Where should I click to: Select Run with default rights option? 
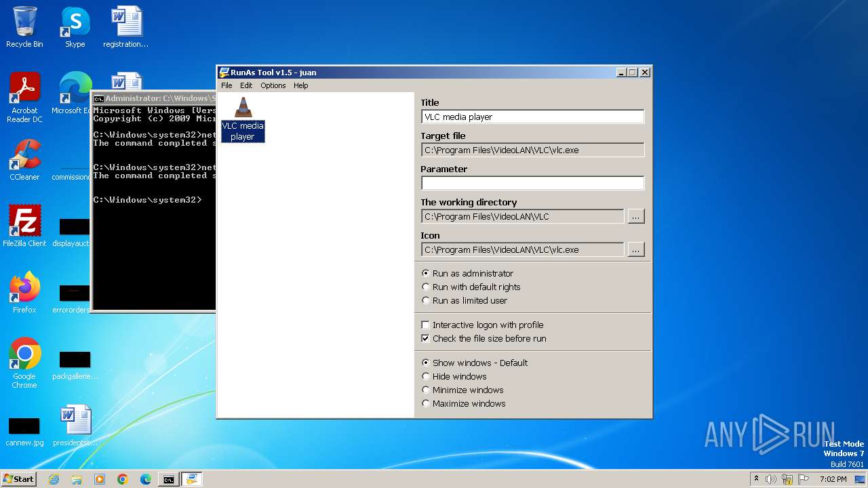471,287
